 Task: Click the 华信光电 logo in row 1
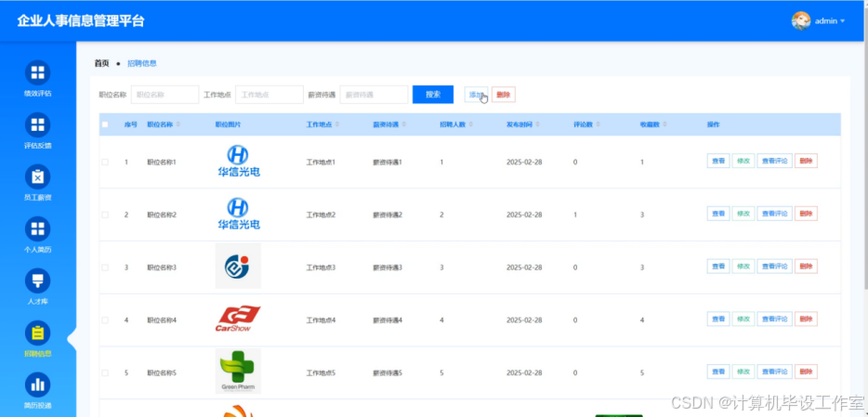(238, 161)
